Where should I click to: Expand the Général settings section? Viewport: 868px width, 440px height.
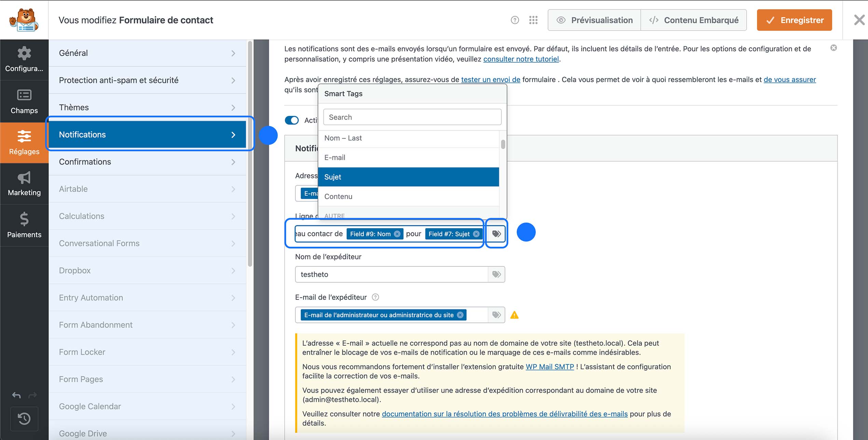tap(147, 53)
